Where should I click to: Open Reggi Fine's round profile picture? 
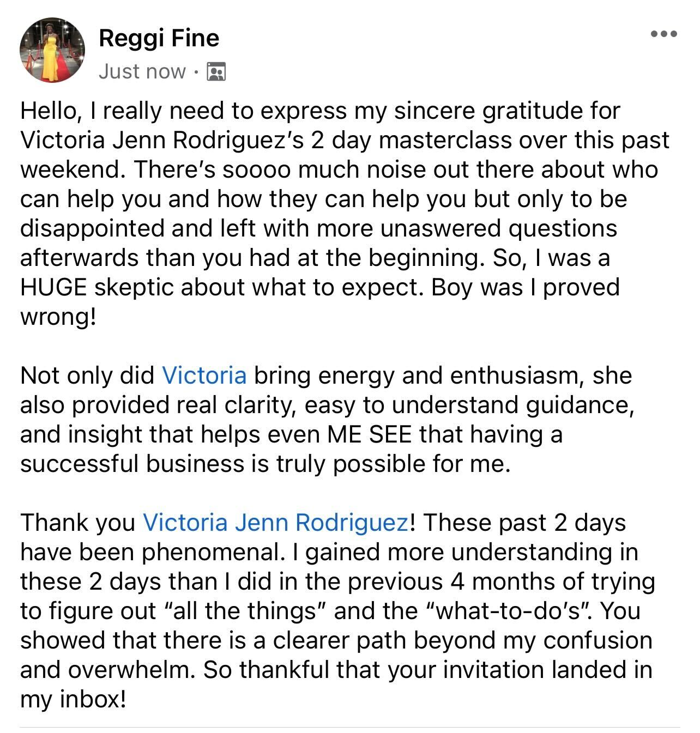(x=52, y=50)
